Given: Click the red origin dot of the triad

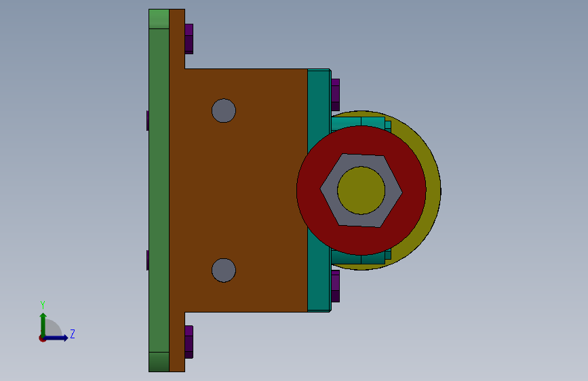Looking at the screenshot, I should pos(42,338).
